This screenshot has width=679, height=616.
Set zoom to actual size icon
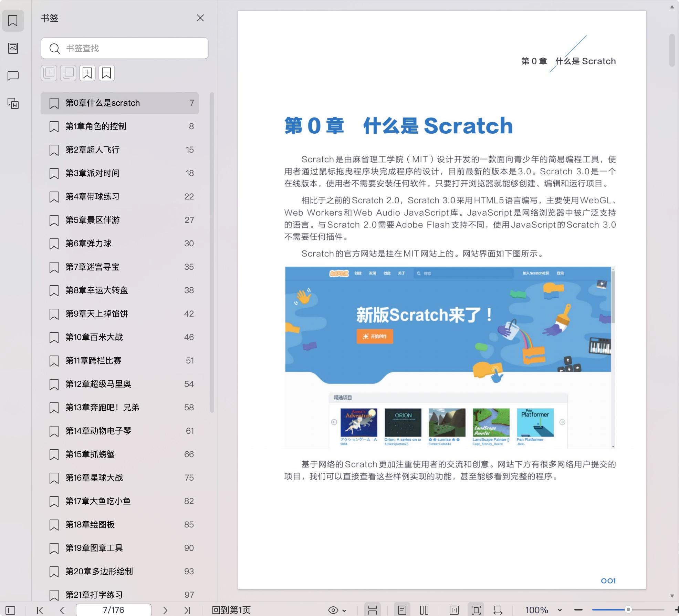pyautogui.click(x=454, y=610)
